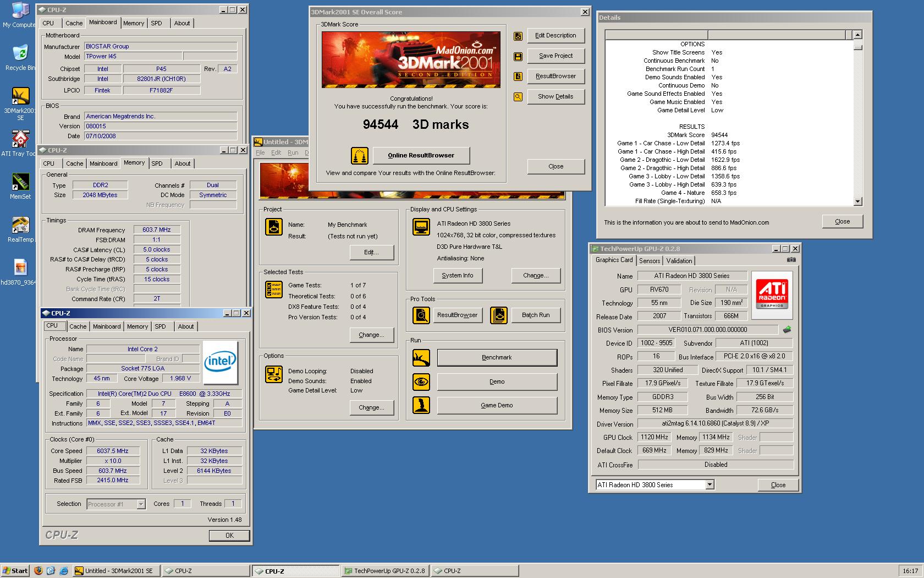The width and height of the screenshot is (924, 578).
Task: Click the GPU Clock value field in GPU-Z
Action: coord(654,438)
